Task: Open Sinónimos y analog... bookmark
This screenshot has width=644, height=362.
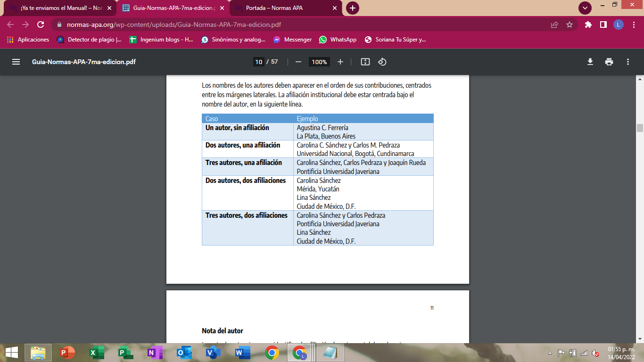Action: [x=233, y=40]
